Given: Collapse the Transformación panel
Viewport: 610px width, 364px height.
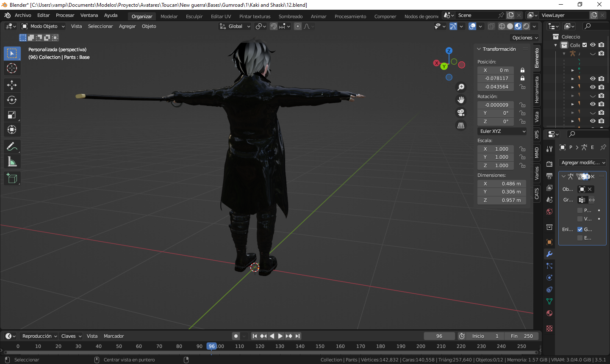Looking at the screenshot, I should (x=479, y=49).
